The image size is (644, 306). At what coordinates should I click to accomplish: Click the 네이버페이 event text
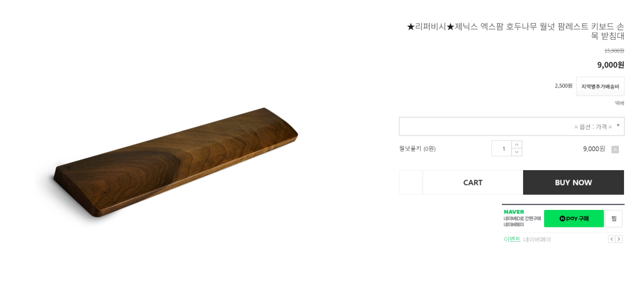537,239
